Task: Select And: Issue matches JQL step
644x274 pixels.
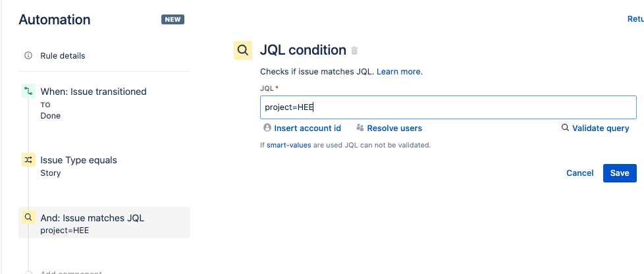Action: pyautogui.click(x=104, y=223)
